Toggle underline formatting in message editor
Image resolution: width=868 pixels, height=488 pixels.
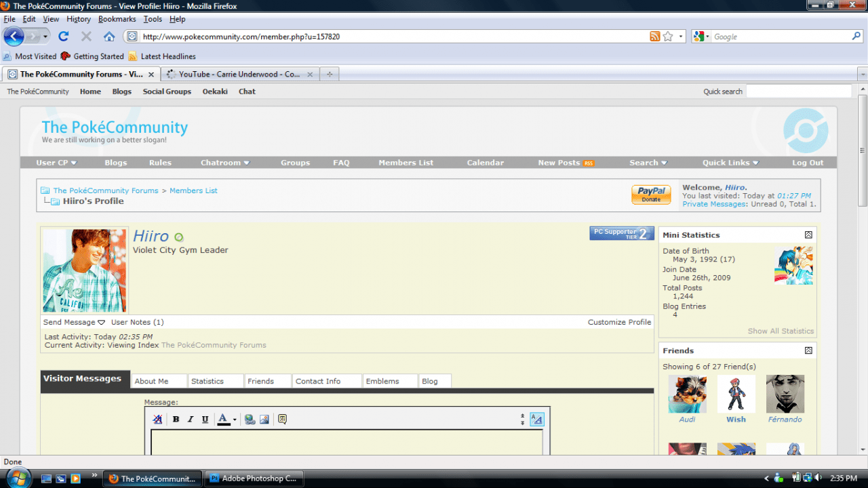tap(205, 420)
